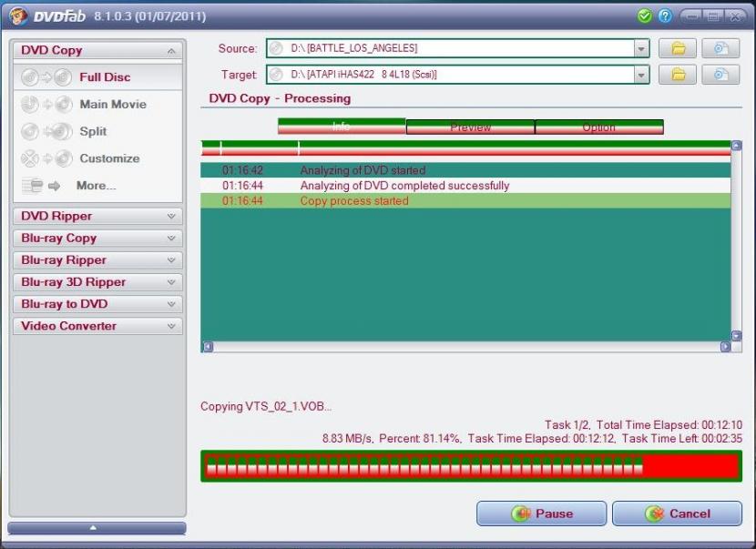756x549 pixels.
Task: Browse folder for Source path
Action: 678,48
